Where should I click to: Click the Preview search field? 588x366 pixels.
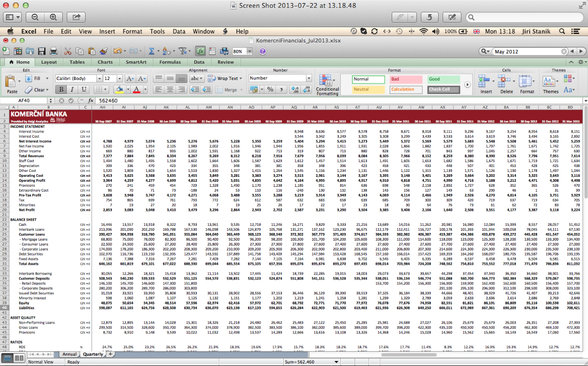[525, 17]
